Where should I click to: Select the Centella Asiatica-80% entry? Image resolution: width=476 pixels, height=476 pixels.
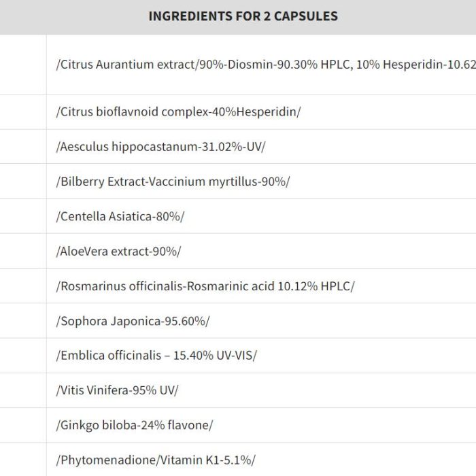tap(120, 216)
